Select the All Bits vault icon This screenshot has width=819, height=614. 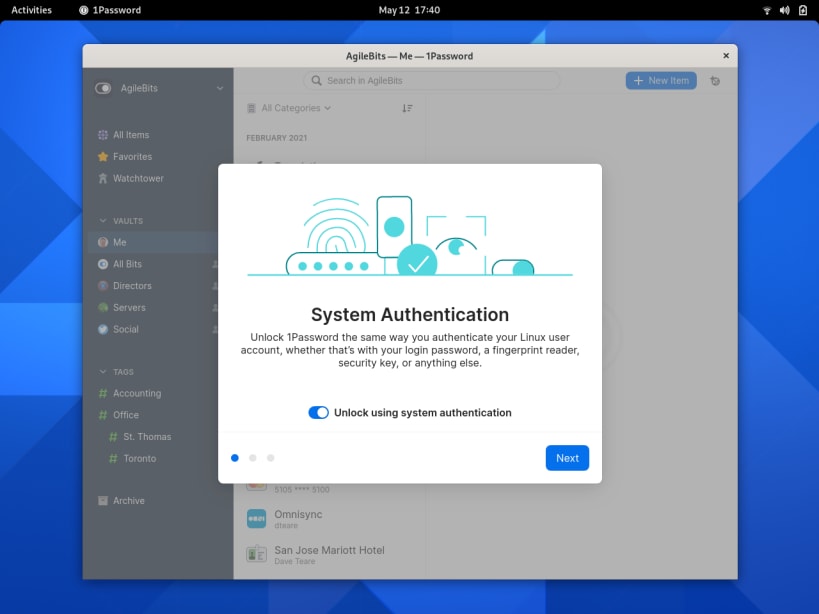click(103, 264)
